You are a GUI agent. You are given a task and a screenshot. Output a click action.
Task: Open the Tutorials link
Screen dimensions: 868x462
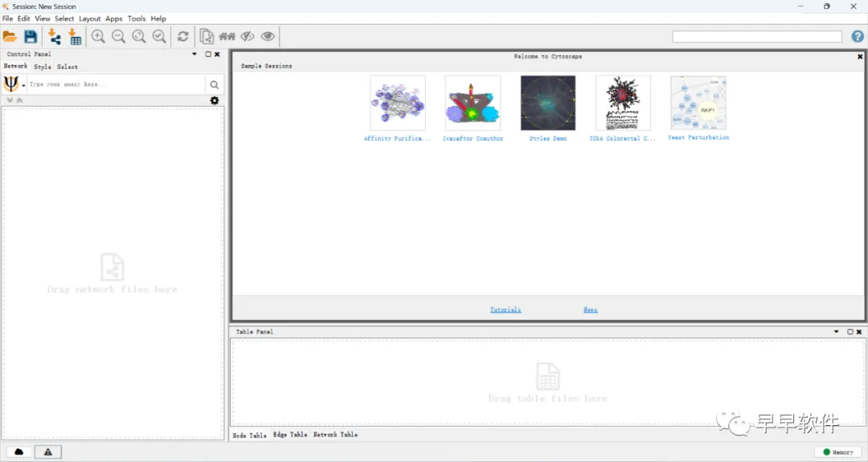click(506, 310)
